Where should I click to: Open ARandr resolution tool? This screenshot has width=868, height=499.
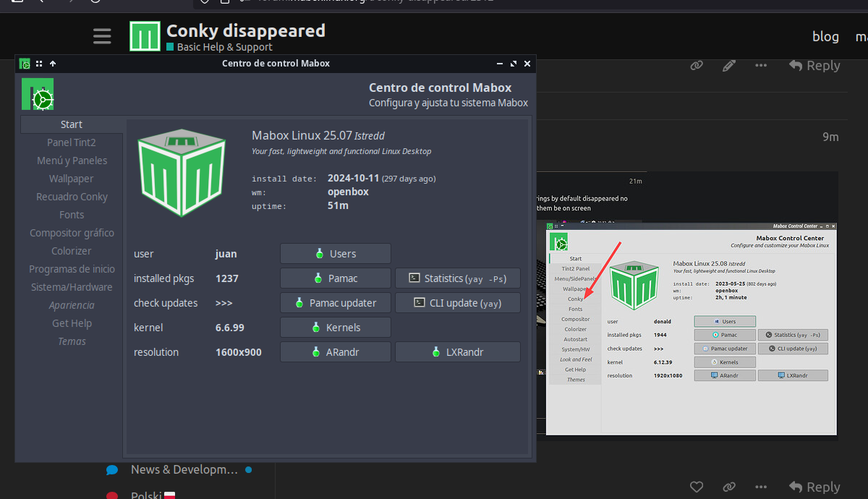coord(335,352)
